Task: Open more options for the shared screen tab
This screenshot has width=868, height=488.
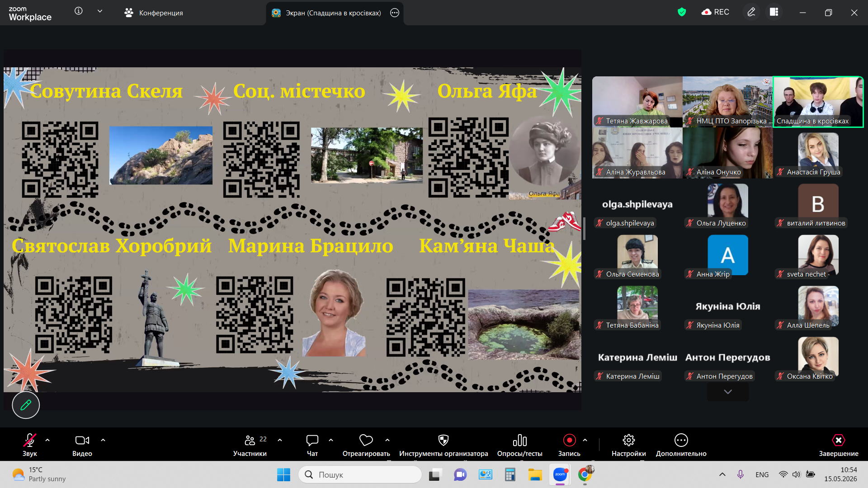Action: 395,13
